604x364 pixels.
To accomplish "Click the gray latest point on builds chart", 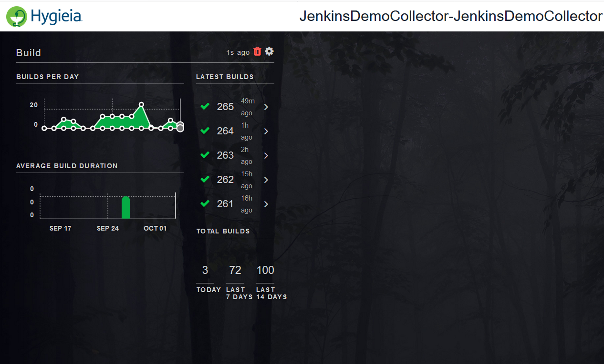I will 180,128.
